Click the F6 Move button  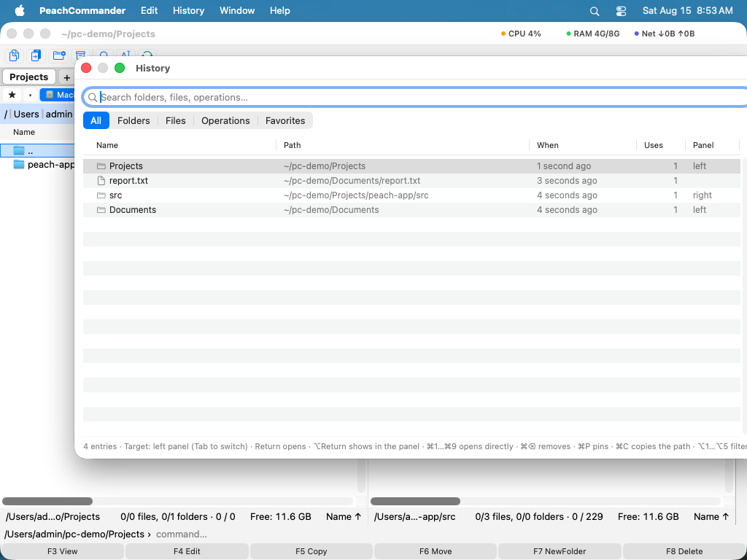pos(436,551)
